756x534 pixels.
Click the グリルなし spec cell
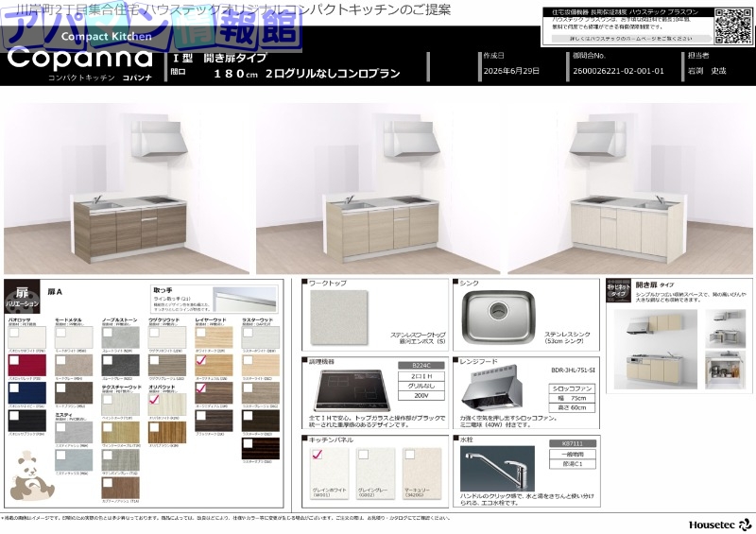tap(421, 386)
